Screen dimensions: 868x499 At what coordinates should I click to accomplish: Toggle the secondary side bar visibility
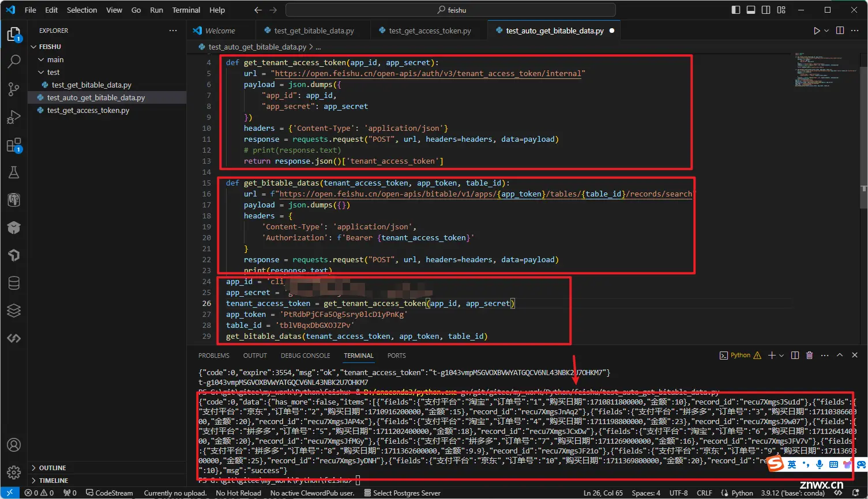coord(766,10)
